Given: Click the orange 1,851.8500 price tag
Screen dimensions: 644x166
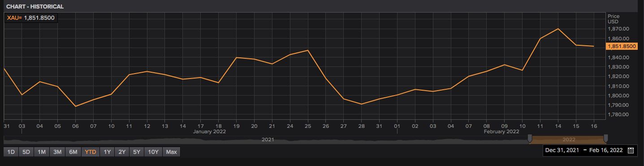Looking at the screenshot, I should [621, 46].
